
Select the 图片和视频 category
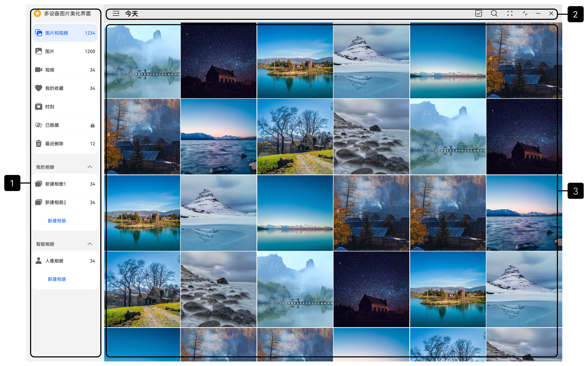65,33
